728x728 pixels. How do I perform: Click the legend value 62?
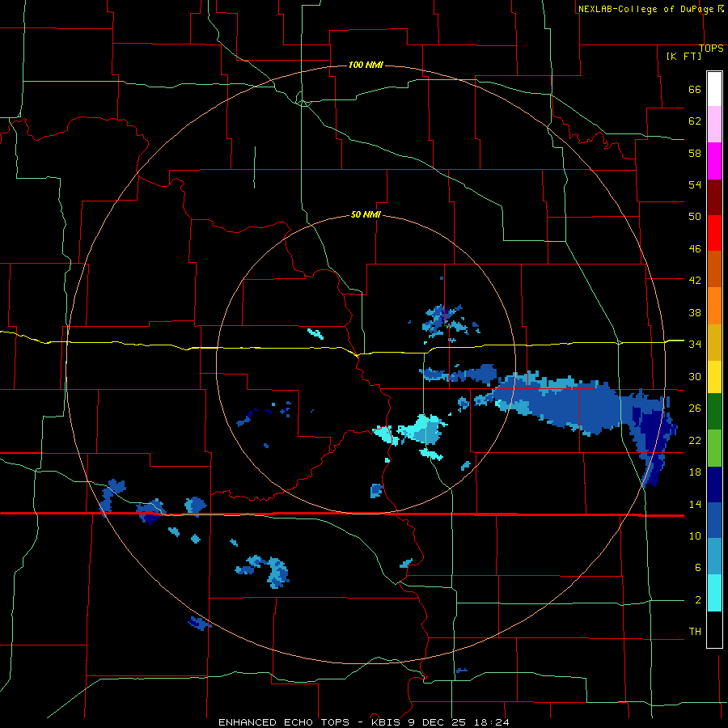click(695, 121)
